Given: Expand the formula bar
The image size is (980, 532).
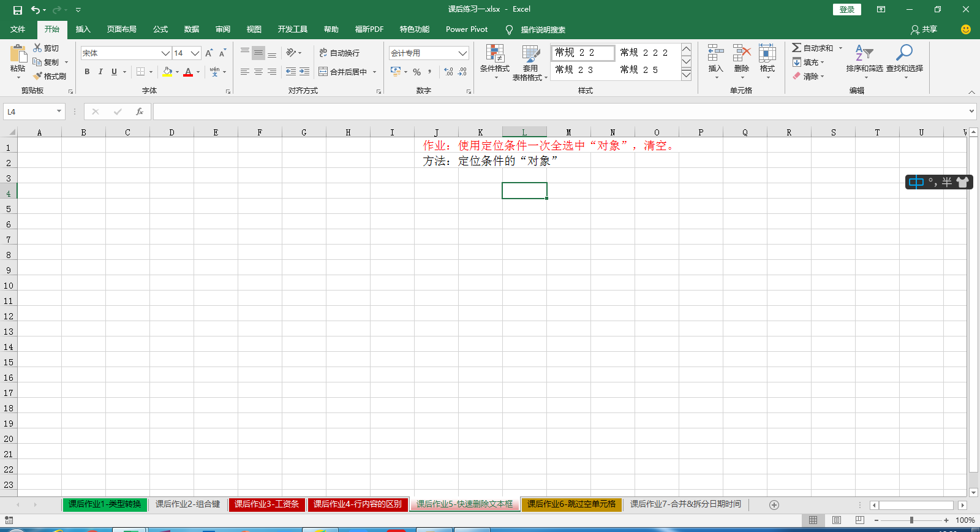Looking at the screenshot, I should 972,112.
